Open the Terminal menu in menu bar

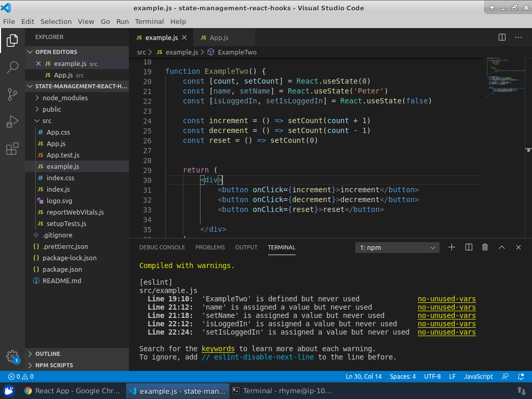(149, 21)
